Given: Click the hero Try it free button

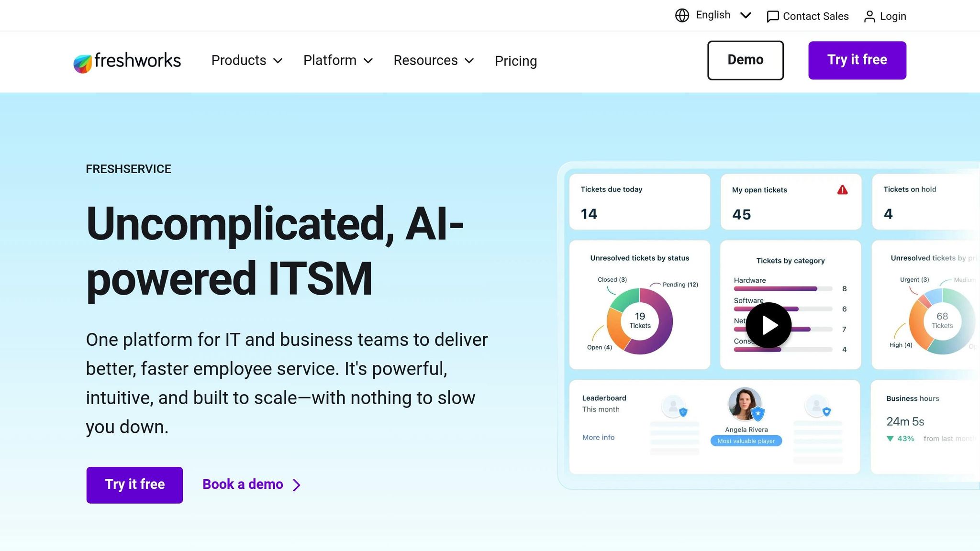Looking at the screenshot, I should tap(134, 485).
